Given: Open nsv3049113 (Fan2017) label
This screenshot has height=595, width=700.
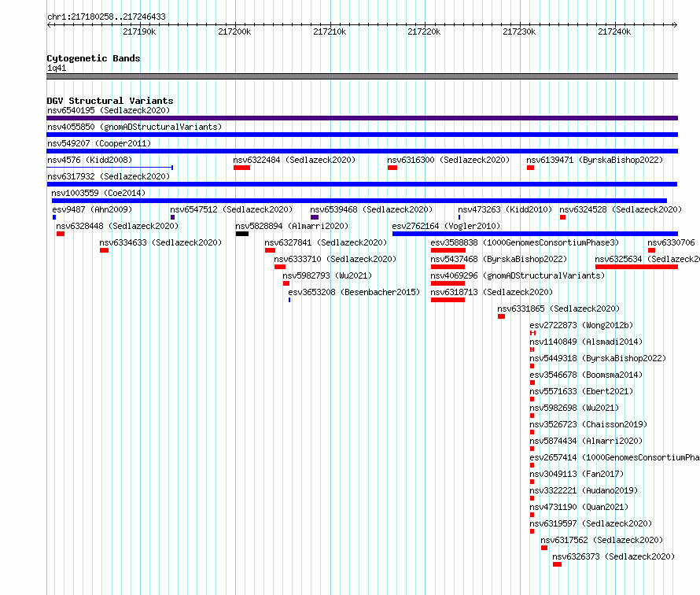Looking at the screenshot, I should (577, 474).
